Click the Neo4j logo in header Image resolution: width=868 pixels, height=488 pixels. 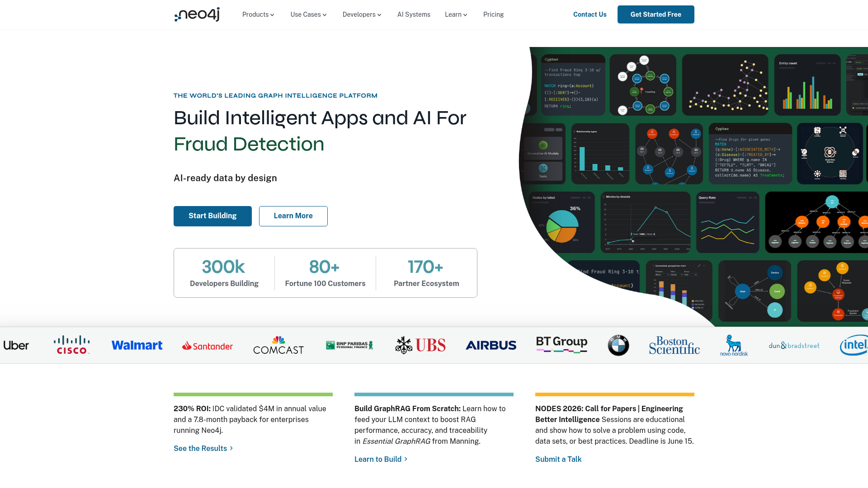pyautogui.click(x=197, y=14)
